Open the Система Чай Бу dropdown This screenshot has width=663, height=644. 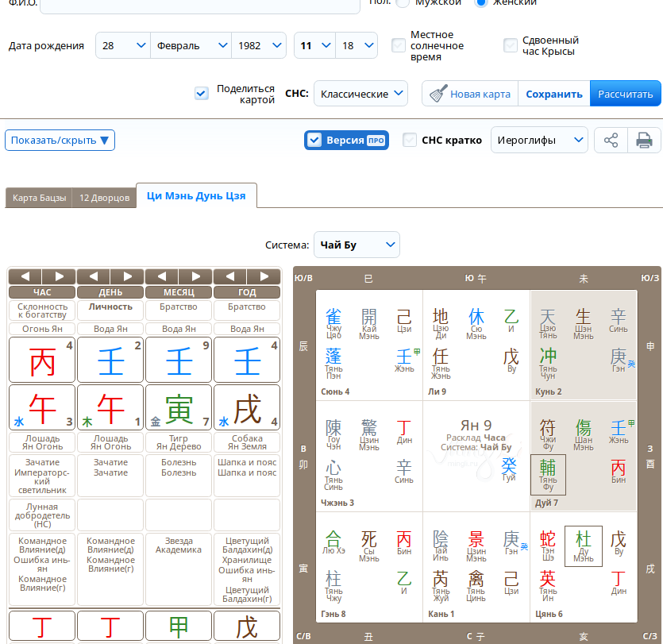pos(357,245)
